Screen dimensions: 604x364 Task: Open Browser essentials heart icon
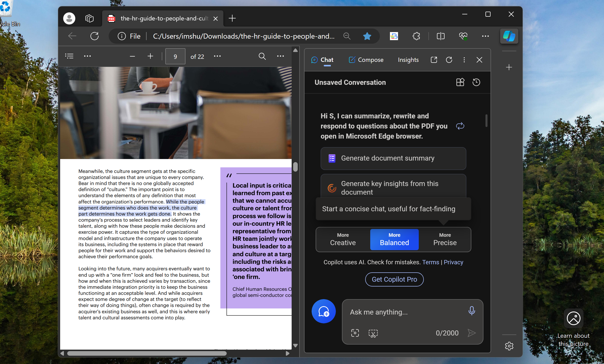(463, 36)
